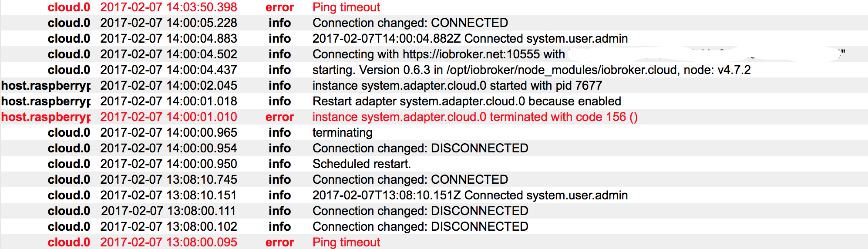868x249 pixels.
Task: Click message '2017-02-07T13:08:10.151Z Connected system.user.admin'
Action: tap(470, 195)
